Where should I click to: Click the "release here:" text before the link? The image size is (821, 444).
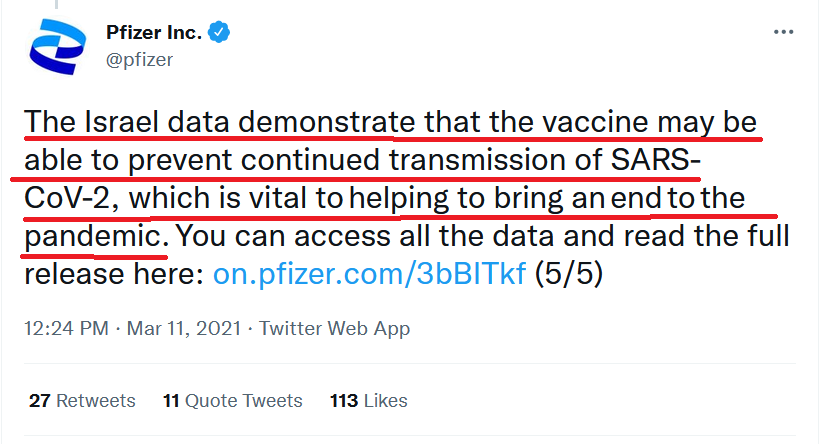(x=114, y=273)
